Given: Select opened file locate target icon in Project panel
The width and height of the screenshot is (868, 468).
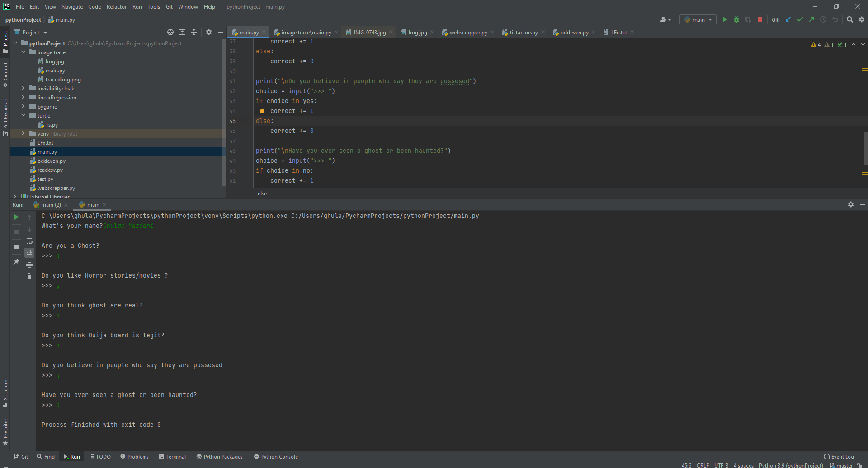Looking at the screenshot, I should [x=170, y=32].
